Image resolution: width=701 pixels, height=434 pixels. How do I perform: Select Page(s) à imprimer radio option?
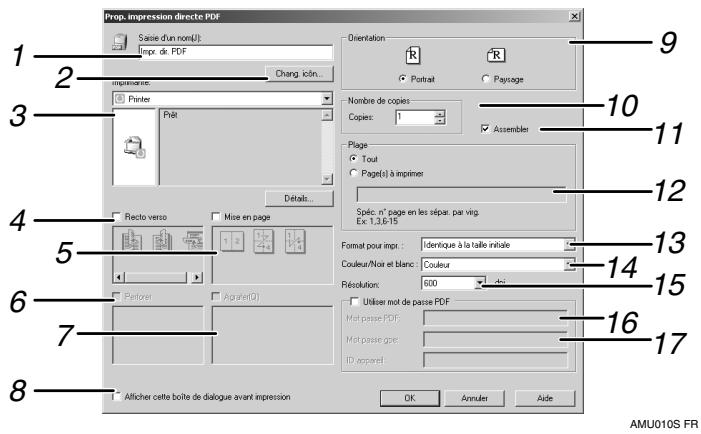point(354,173)
